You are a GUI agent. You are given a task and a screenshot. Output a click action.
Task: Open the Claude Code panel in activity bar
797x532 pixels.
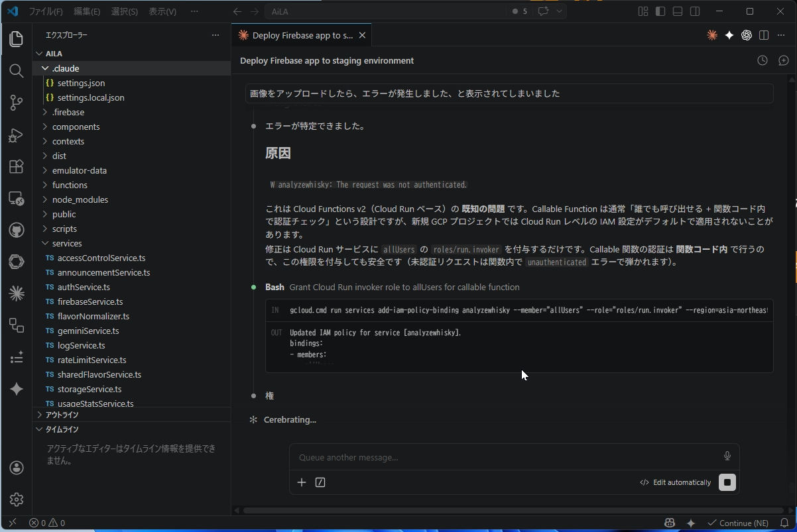(17, 293)
